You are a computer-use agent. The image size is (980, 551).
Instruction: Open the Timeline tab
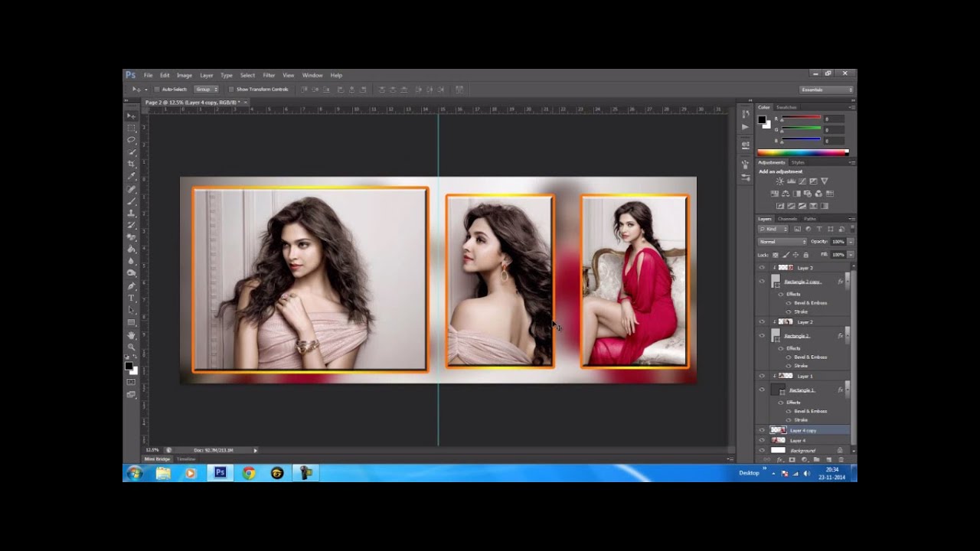(x=186, y=459)
